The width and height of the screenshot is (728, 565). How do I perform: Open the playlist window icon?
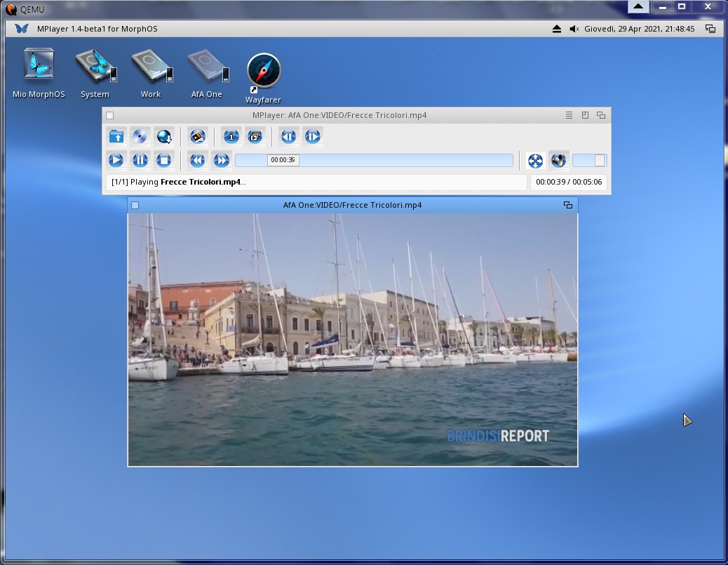coord(255,137)
